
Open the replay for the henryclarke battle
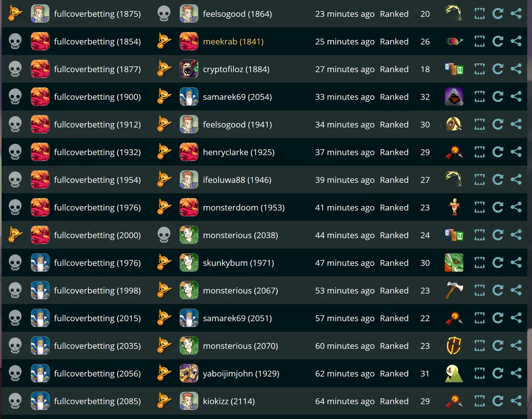498,152
